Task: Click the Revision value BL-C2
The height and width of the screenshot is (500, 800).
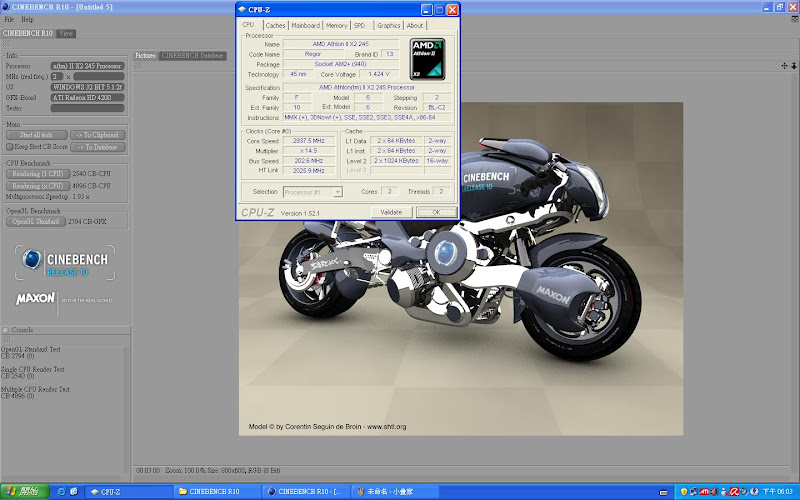Action: [x=437, y=108]
